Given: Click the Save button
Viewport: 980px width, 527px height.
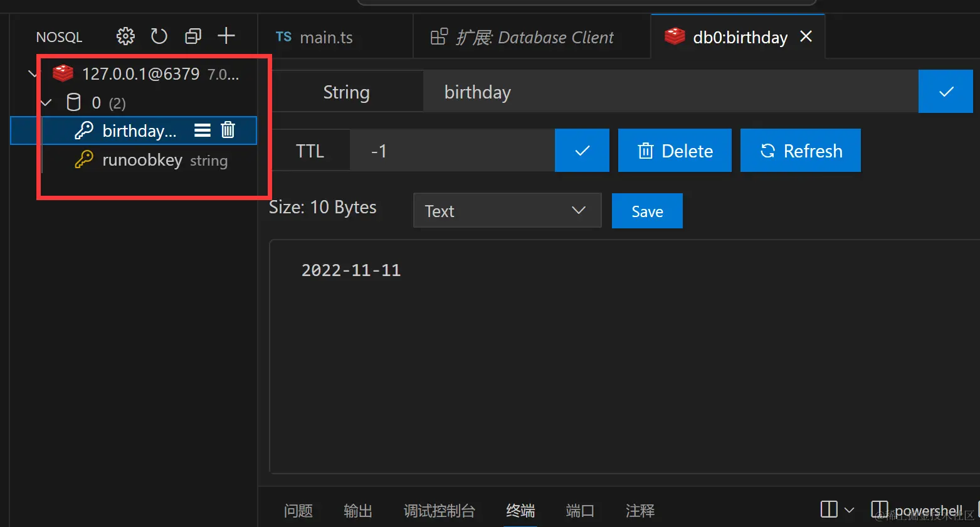Looking at the screenshot, I should (647, 211).
